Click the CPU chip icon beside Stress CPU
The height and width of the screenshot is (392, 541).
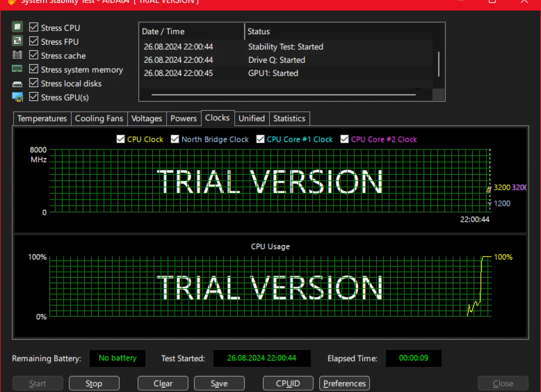17,27
